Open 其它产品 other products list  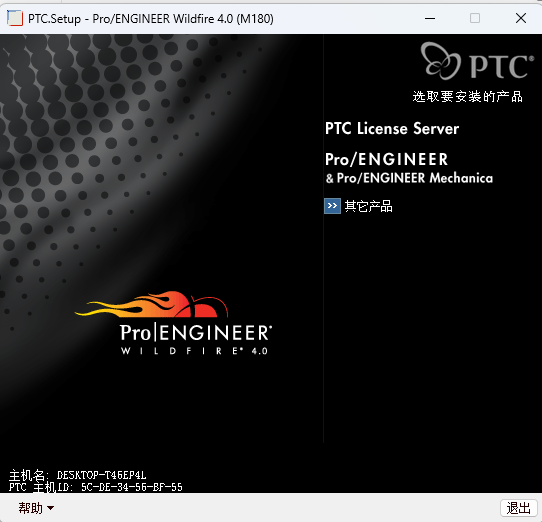pos(368,206)
